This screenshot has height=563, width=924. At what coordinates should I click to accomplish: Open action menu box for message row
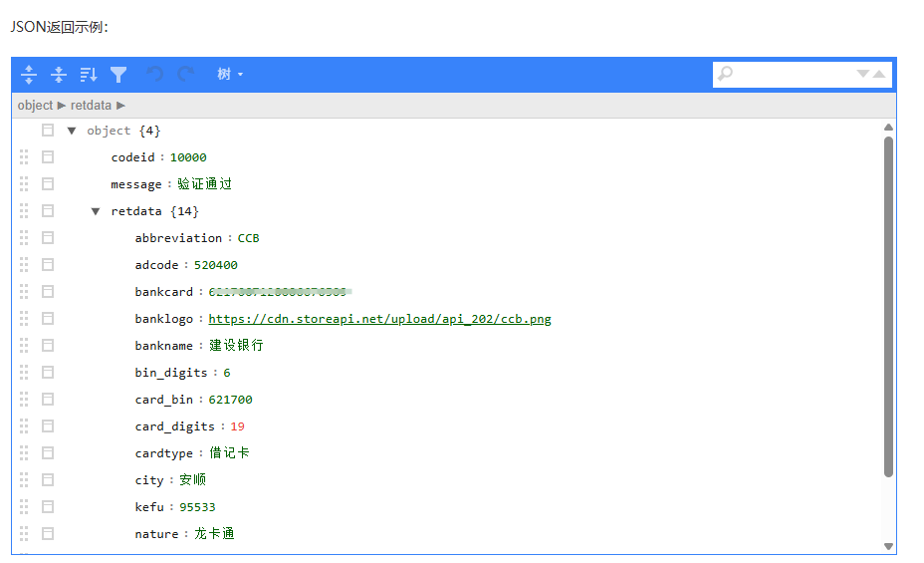(x=48, y=184)
